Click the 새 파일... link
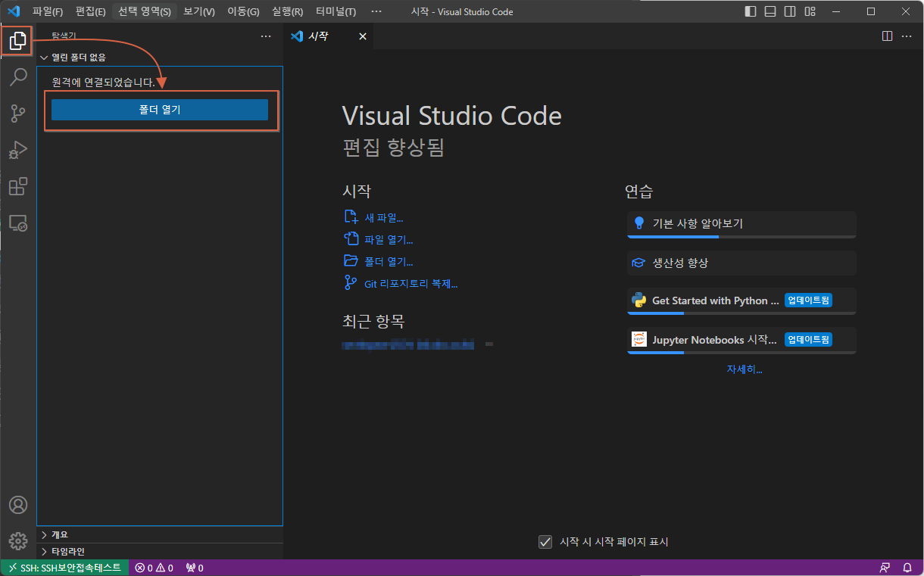Image resolution: width=924 pixels, height=576 pixels. click(x=384, y=218)
